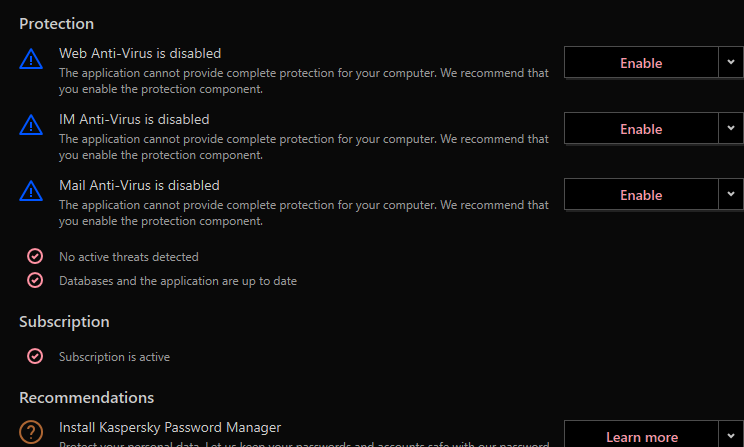Open the dropdown arrow beside Learn more
744x447 pixels.
click(730, 436)
